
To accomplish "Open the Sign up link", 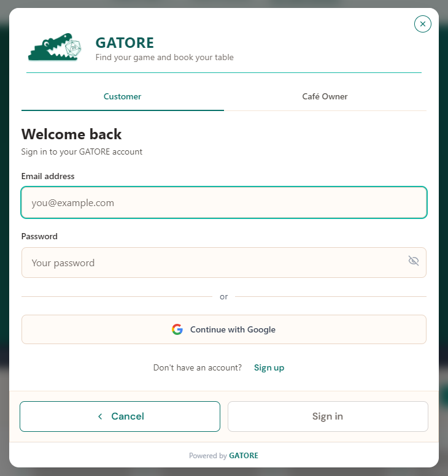I will 269,367.
